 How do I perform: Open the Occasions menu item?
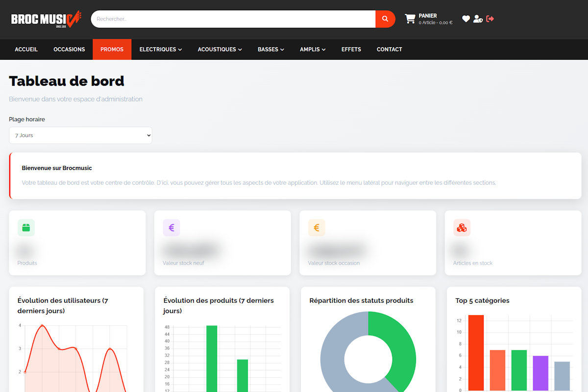69,49
